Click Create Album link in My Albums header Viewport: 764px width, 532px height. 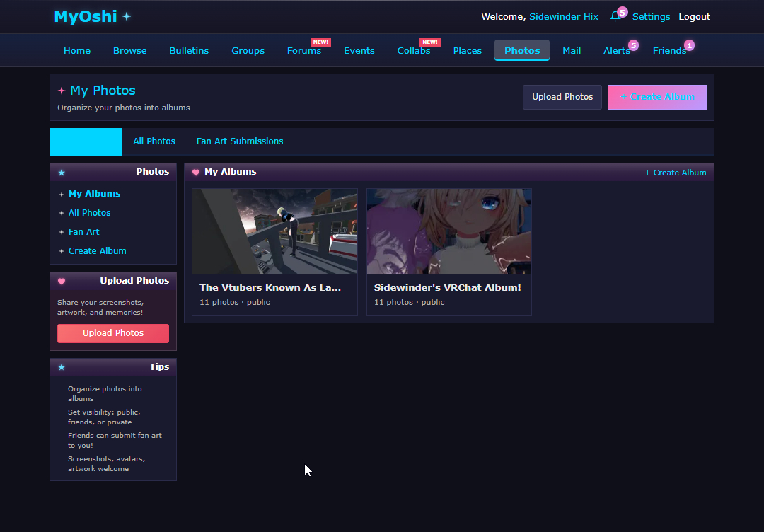675,173
